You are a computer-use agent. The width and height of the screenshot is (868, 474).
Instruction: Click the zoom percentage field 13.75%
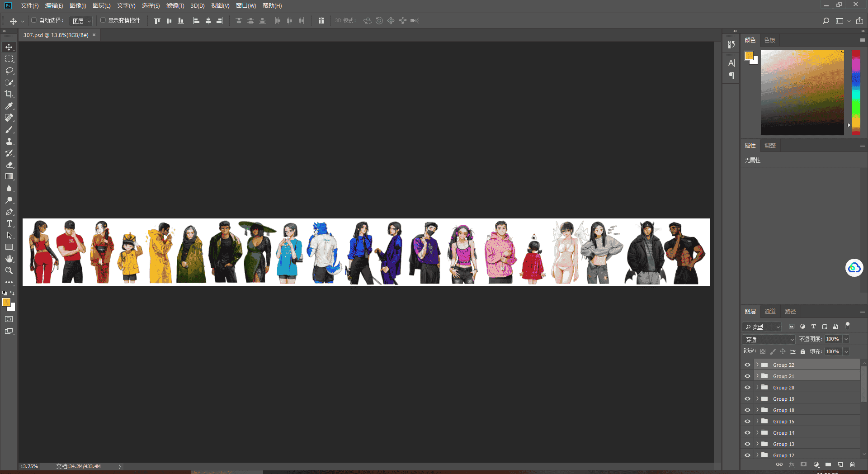point(29,466)
